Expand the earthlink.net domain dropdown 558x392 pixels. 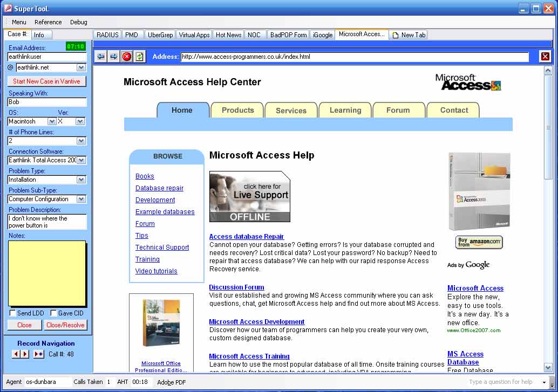81,67
